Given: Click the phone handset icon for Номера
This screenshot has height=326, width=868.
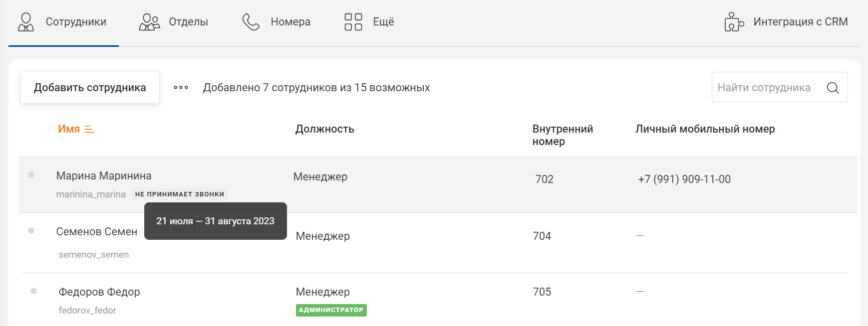Looking at the screenshot, I should click(x=251, y=22).
